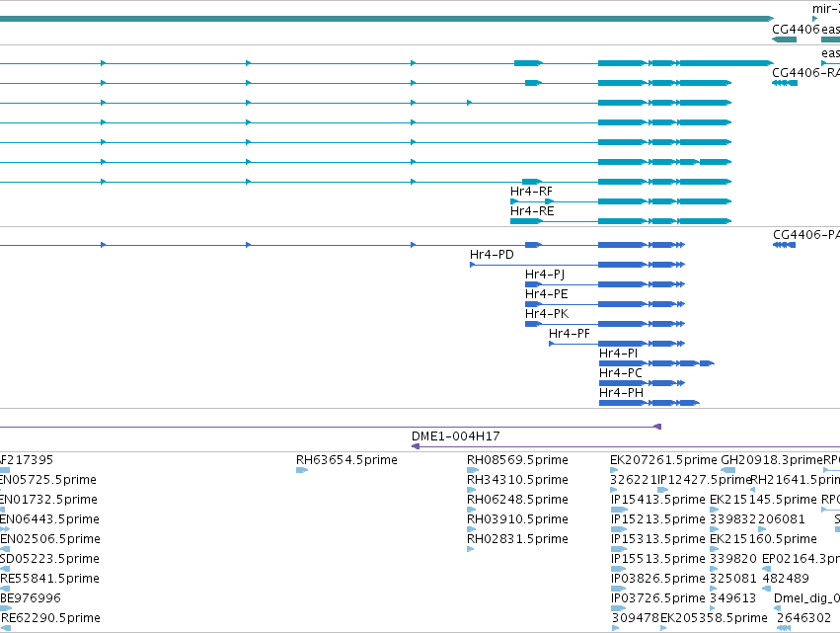The width and height of the screenshot is (840, 633).
Task: Select the CG4406-PA polypeptide glyph
Action: [785, 245]
